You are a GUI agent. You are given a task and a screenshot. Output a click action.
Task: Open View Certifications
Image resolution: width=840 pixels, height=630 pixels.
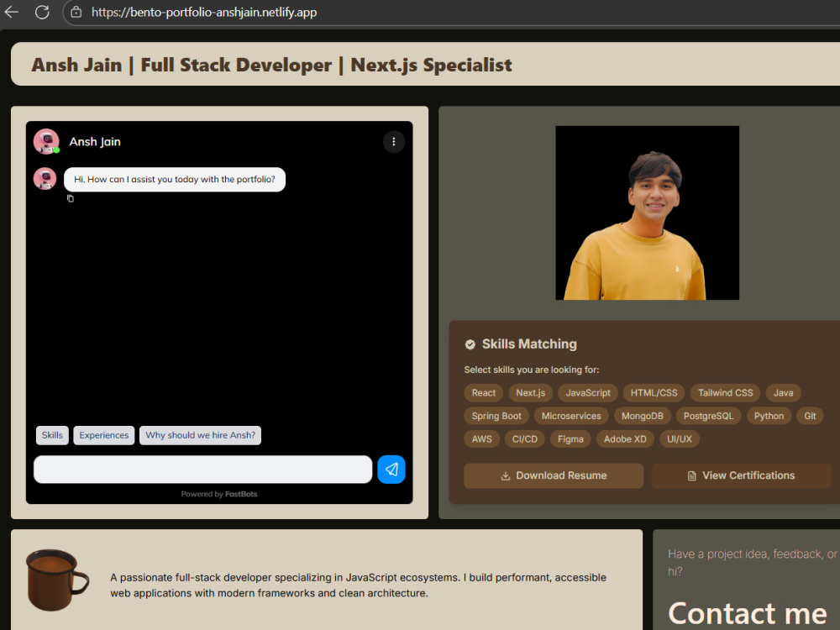point(741,475)
